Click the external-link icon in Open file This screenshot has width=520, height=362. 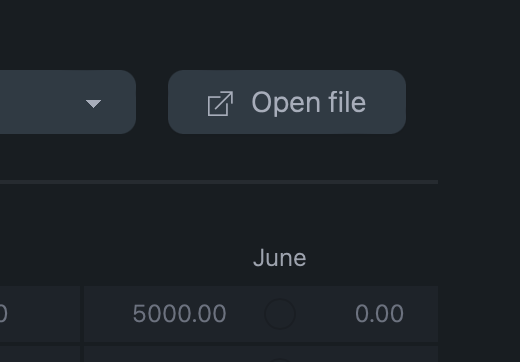(220, 103)
